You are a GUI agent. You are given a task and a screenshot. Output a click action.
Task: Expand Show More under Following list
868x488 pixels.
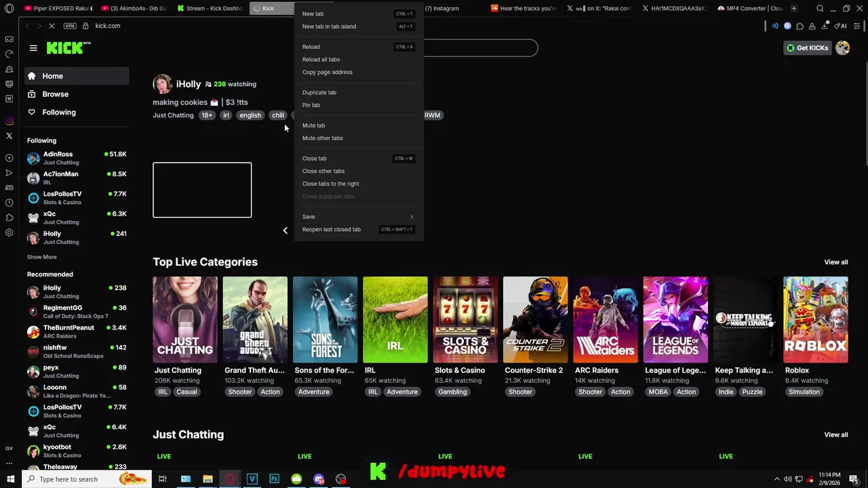point(42,257)
